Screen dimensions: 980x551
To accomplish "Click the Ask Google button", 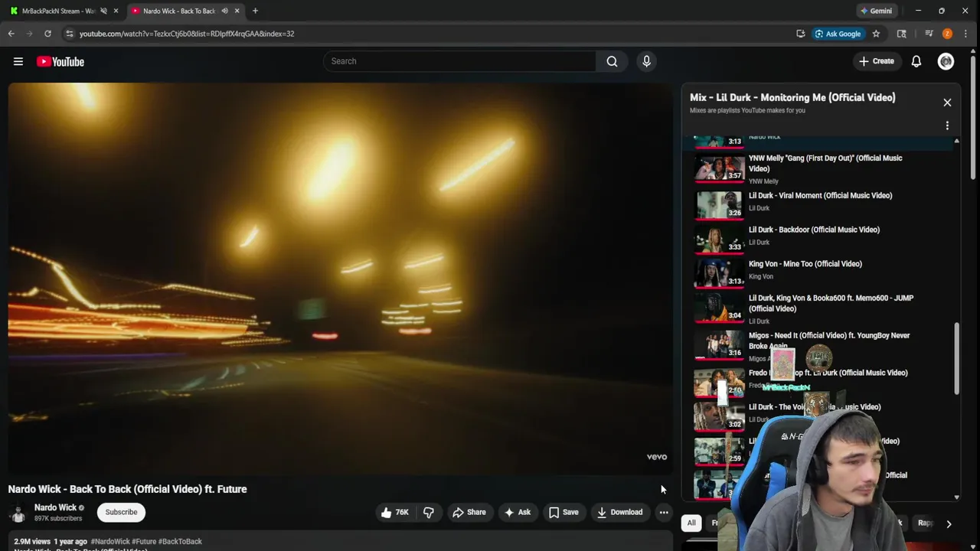I will (x=838, y=34).
